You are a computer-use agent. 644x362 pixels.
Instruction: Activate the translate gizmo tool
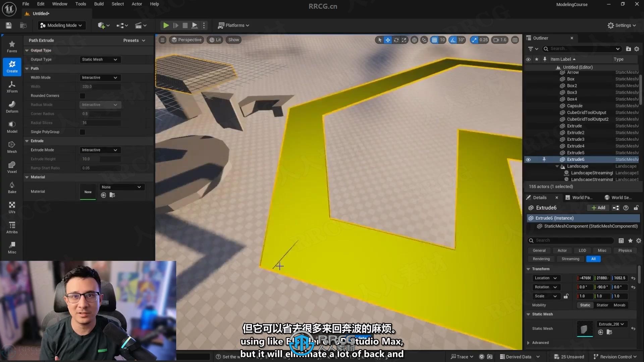pos(388,40)
